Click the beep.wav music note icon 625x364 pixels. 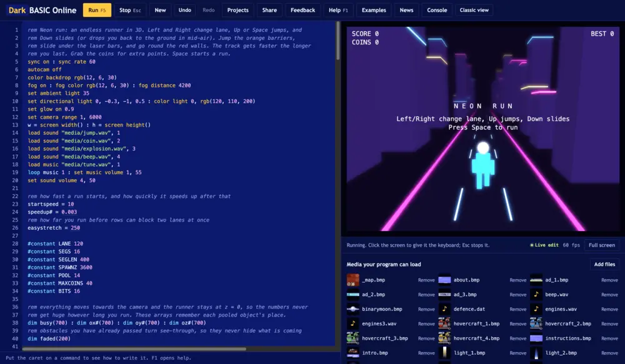pyautogui.click(x=536, y=295)
